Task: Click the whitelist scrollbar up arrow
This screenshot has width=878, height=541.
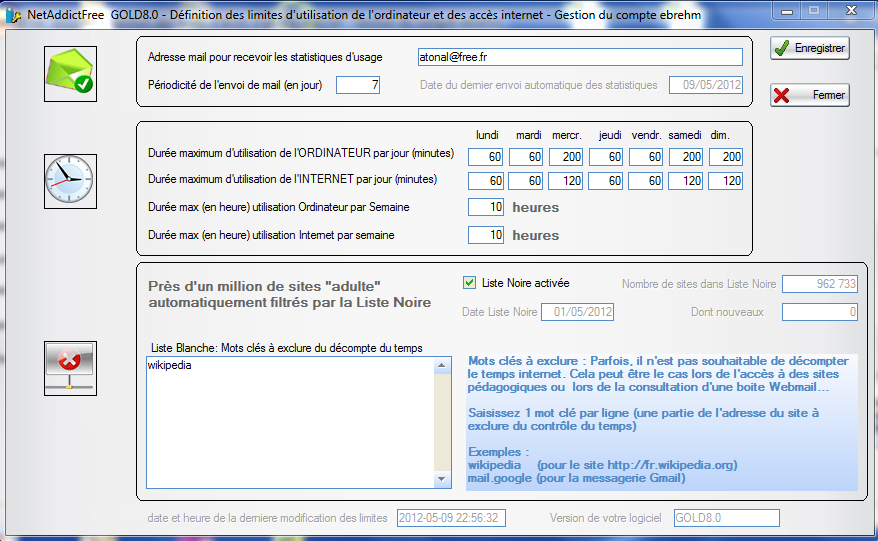Action: pos(440,365)
